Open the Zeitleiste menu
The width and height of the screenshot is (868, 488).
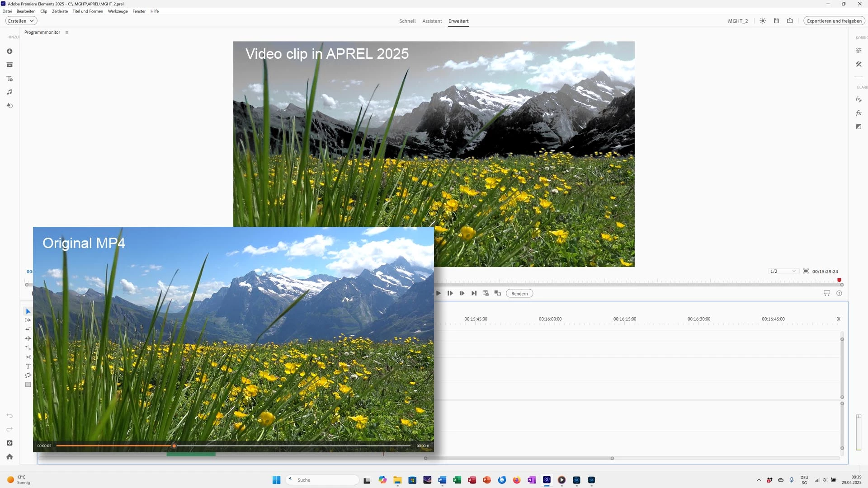pyautogui.click(x=60, y=11)
